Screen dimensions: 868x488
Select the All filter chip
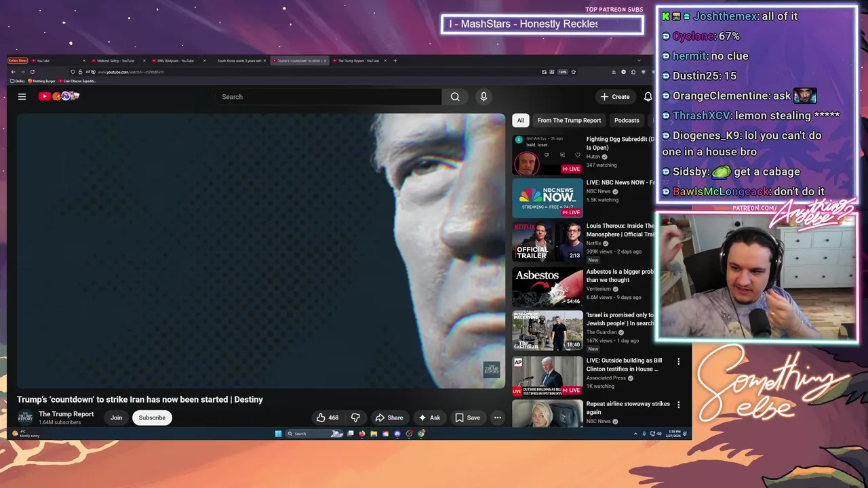[x=520, y=121]
